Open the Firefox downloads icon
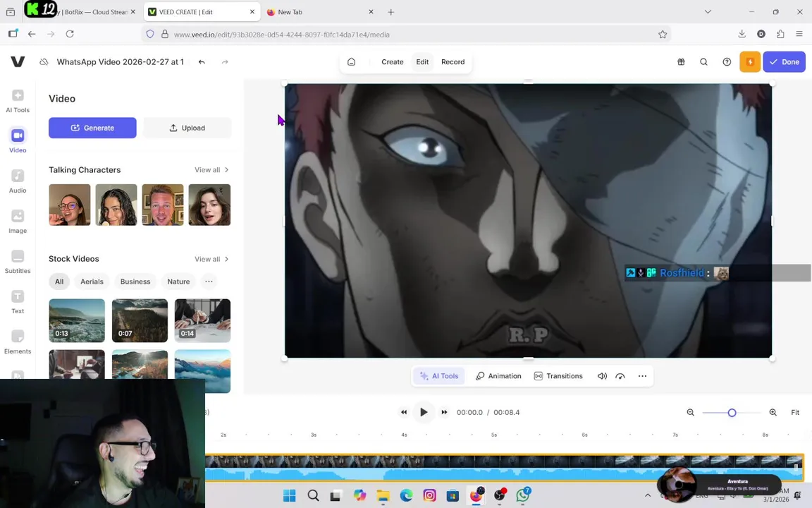812x508 pixels. point(742,34)
